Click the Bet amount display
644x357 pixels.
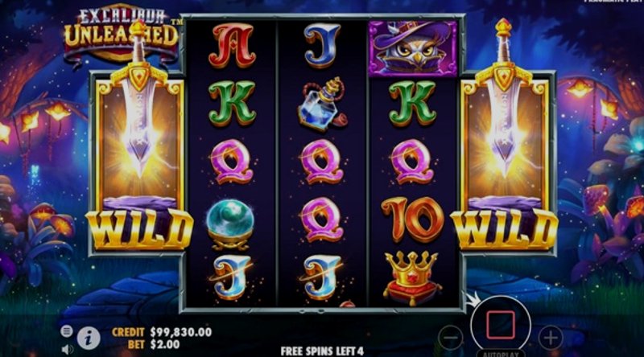pyautogui.click(x=165, y=344)
